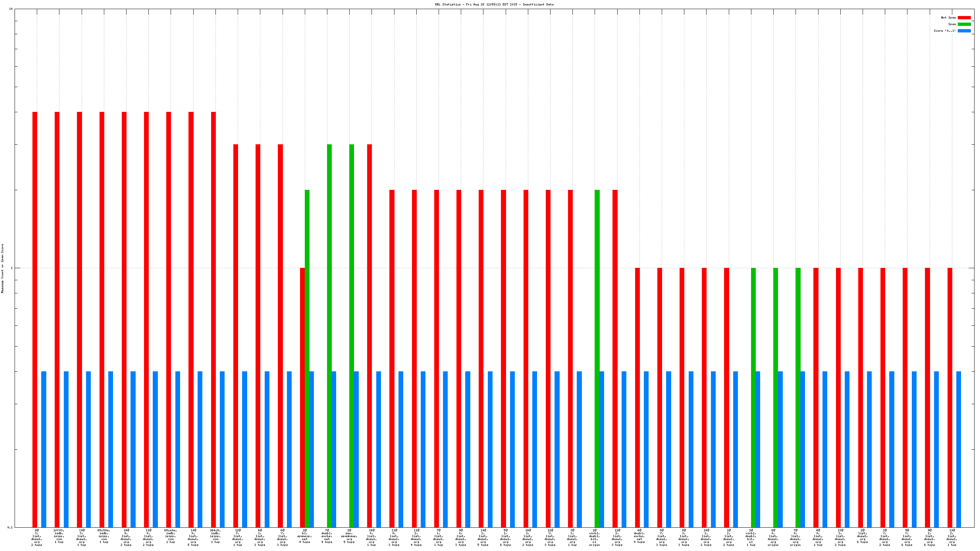Click the virbl.dnsbl.bit.nl 1 hop label
The width and height of the screenshot is (980, 551).
tap(751, 538)
